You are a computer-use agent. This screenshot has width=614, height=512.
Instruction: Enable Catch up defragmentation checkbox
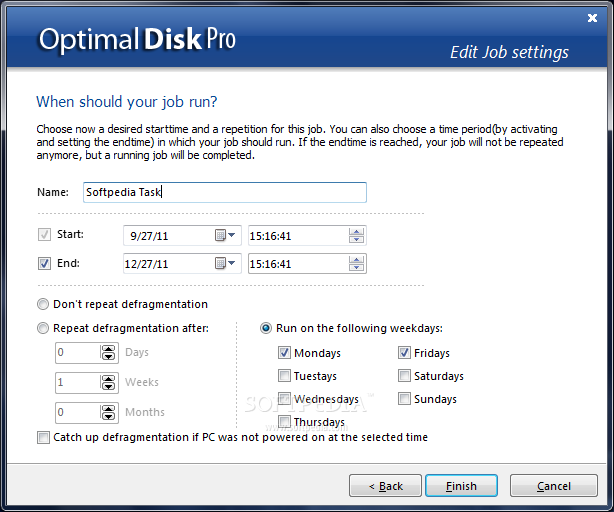pos(43,437)
